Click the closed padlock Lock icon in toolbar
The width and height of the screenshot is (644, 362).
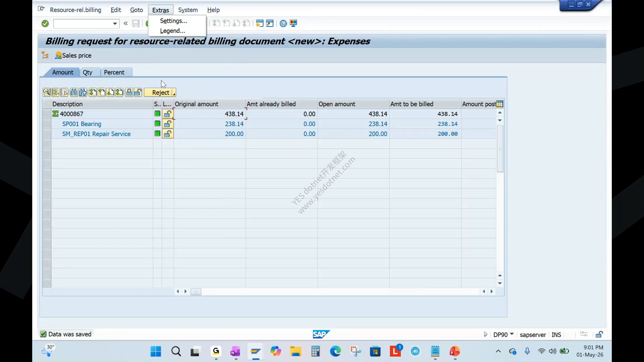129,93
